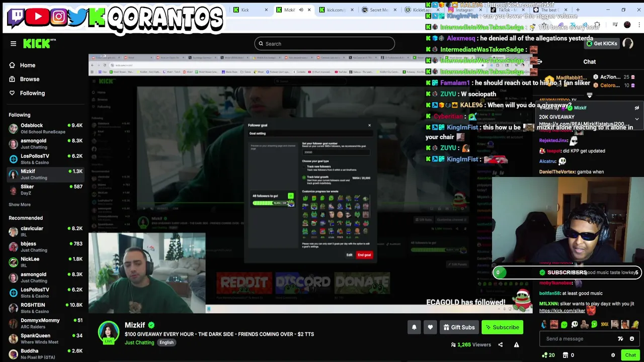The image size is (644, 362).
Task: Click Edit in the follower goal dialog
Action: [x=349, y=255]
